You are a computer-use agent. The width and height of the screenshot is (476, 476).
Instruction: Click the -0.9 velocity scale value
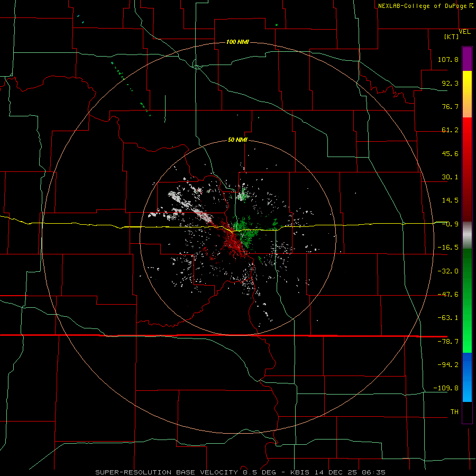450,224
